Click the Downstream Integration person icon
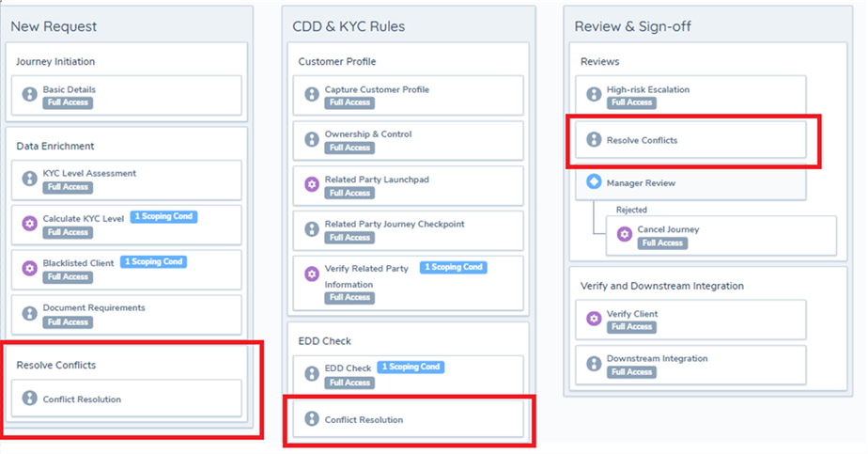The width and height of the screenshot is (868, 454). pyautogui.click(x=594, y=365)
